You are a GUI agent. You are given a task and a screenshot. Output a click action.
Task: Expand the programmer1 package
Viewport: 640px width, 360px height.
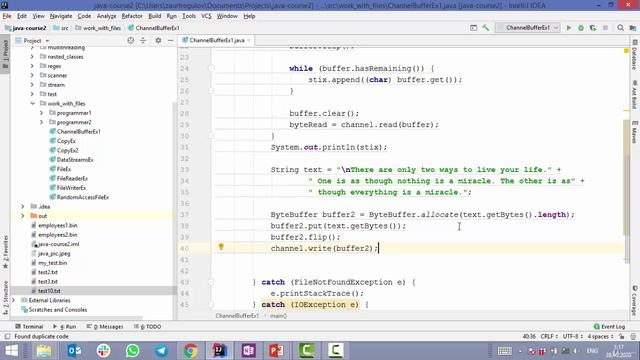coord(41,113)
